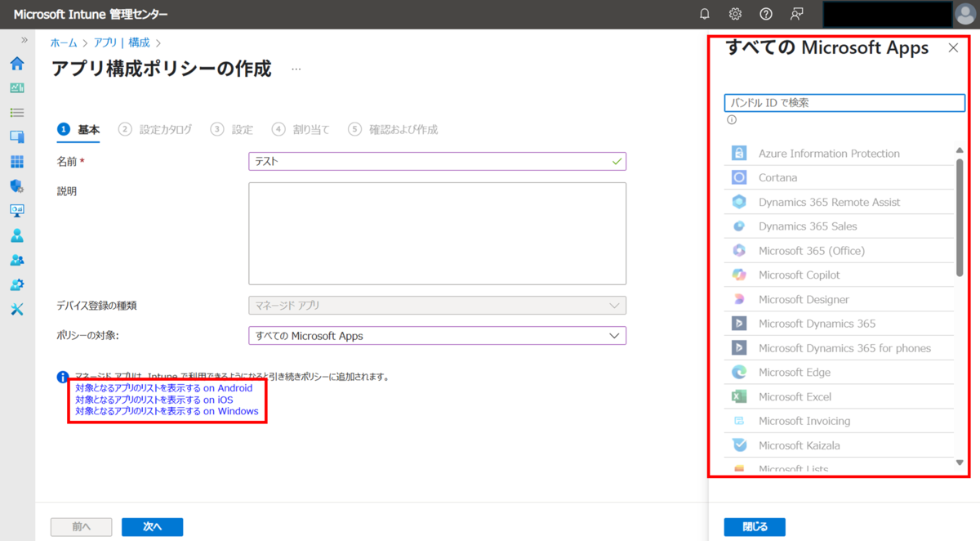Click the blue info icon beside managed apps note
The image size is (980, 541).
pos(63,377)
